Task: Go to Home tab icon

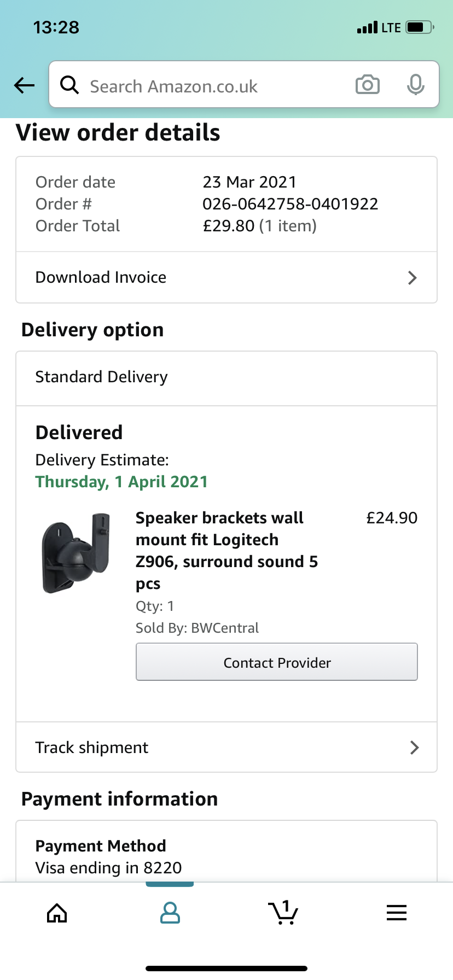Action: (x=57, y=913)
